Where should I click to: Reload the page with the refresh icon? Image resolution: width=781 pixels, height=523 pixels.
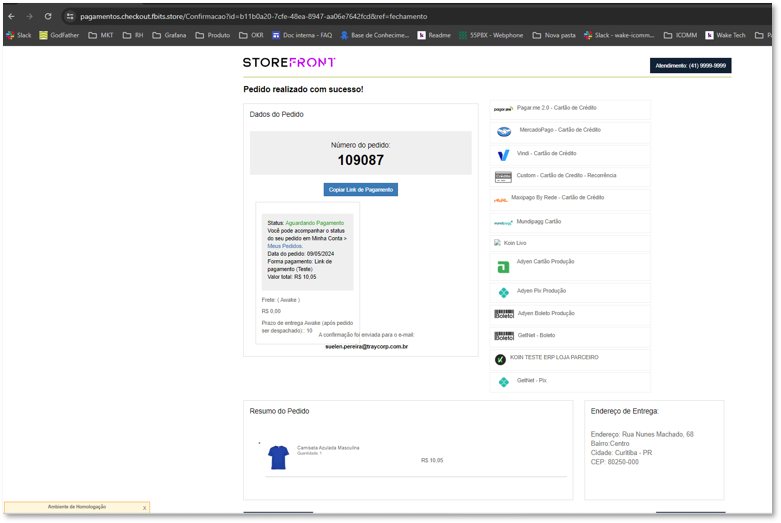[48, 16]
